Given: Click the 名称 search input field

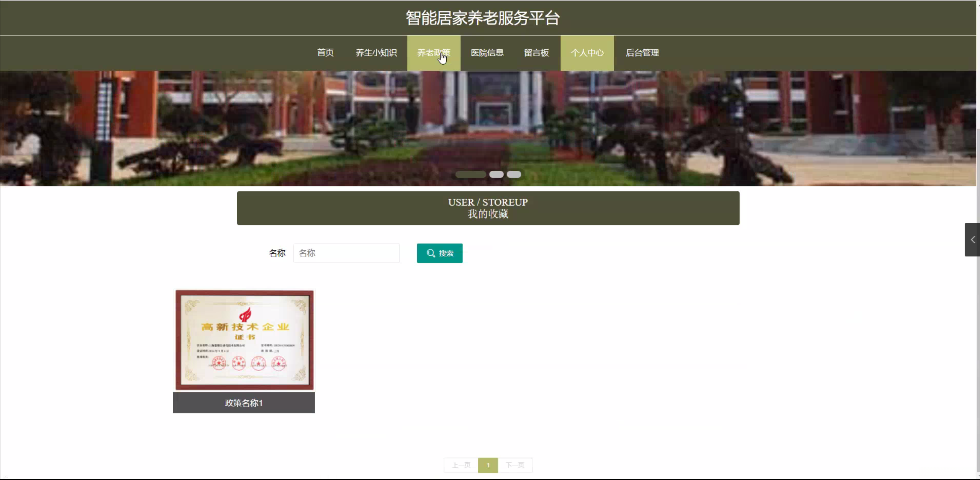Looking at the screenshot, I should click(346, 253).
